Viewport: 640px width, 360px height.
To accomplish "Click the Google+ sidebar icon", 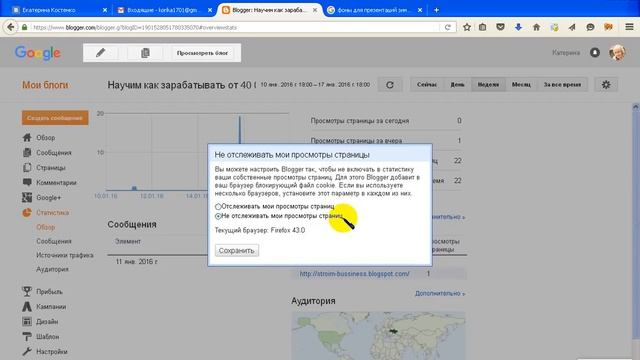I will 27,198.
